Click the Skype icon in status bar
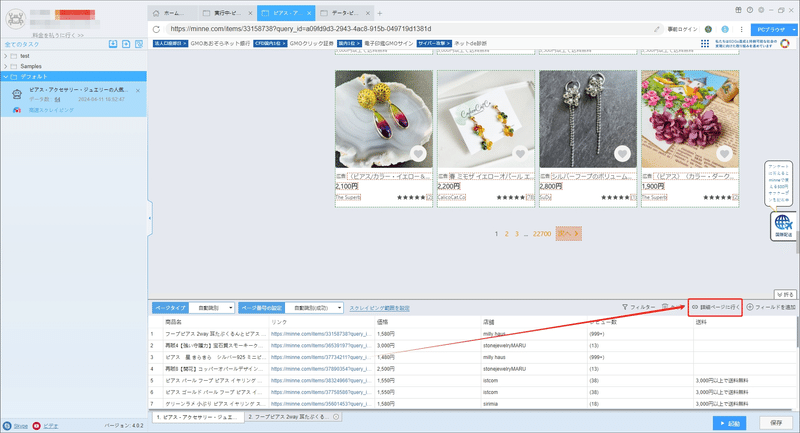This screenshot has height=433, width=800. 7,425
